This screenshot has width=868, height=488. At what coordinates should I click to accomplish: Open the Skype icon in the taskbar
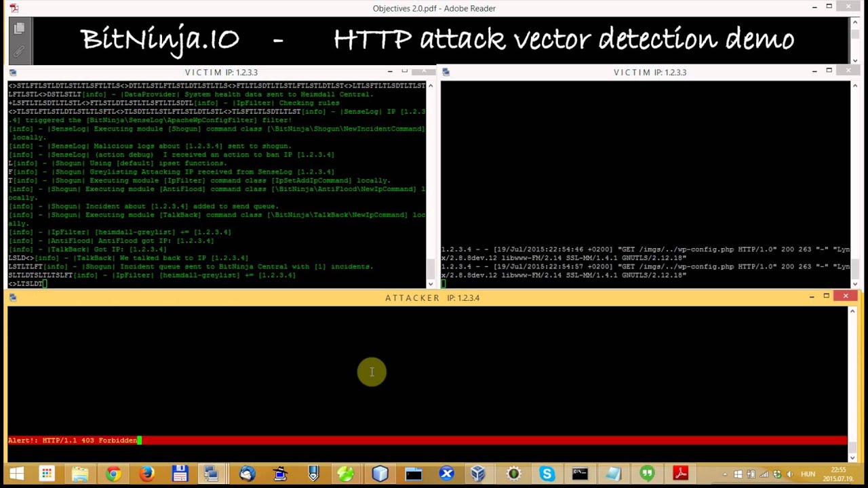click(547, 473)
